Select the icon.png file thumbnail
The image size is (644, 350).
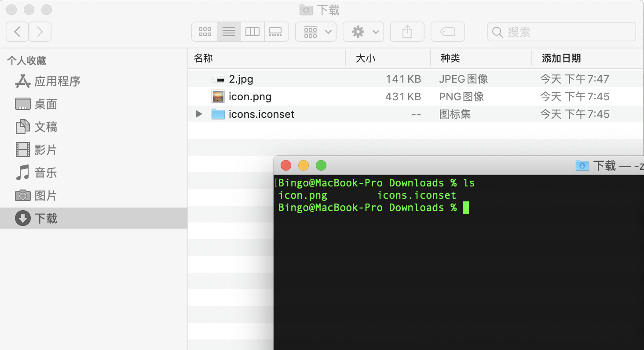[x=218, y=96]
